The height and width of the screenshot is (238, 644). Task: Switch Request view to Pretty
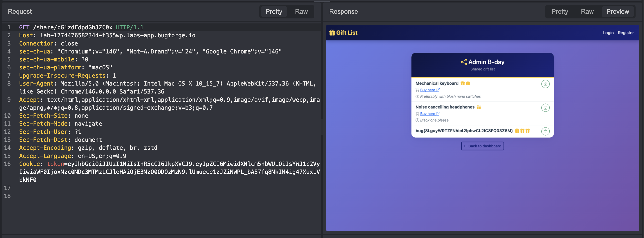click(274, 11)
